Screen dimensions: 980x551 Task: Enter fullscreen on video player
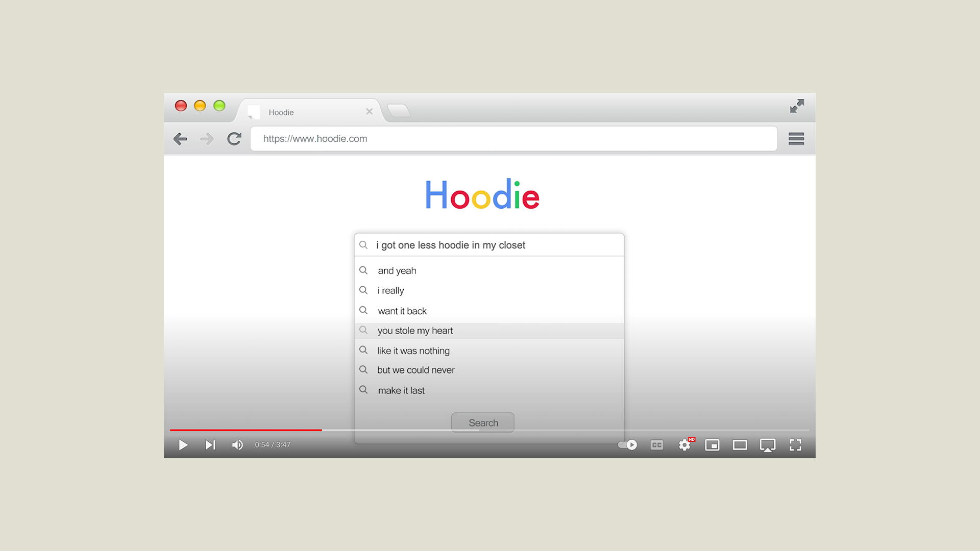click(795, 445)
